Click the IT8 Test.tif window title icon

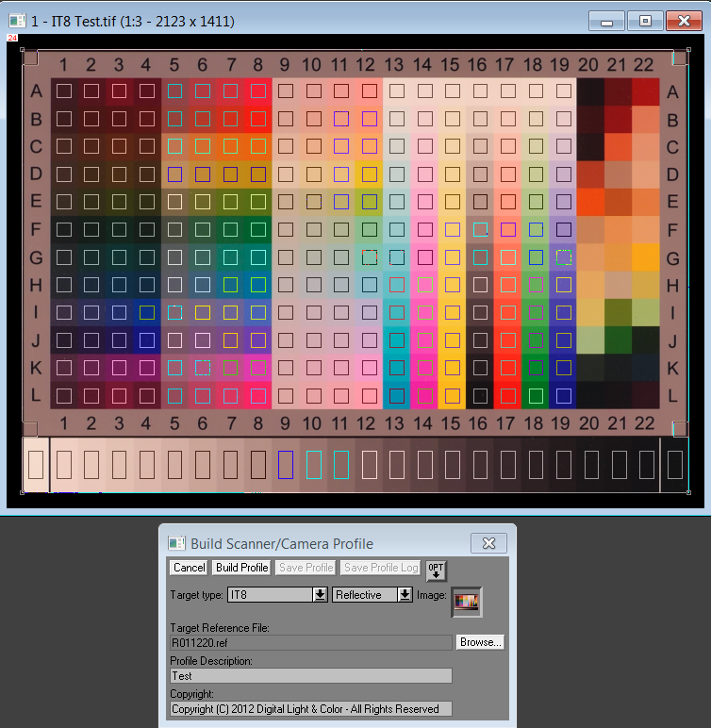(17, 21)
